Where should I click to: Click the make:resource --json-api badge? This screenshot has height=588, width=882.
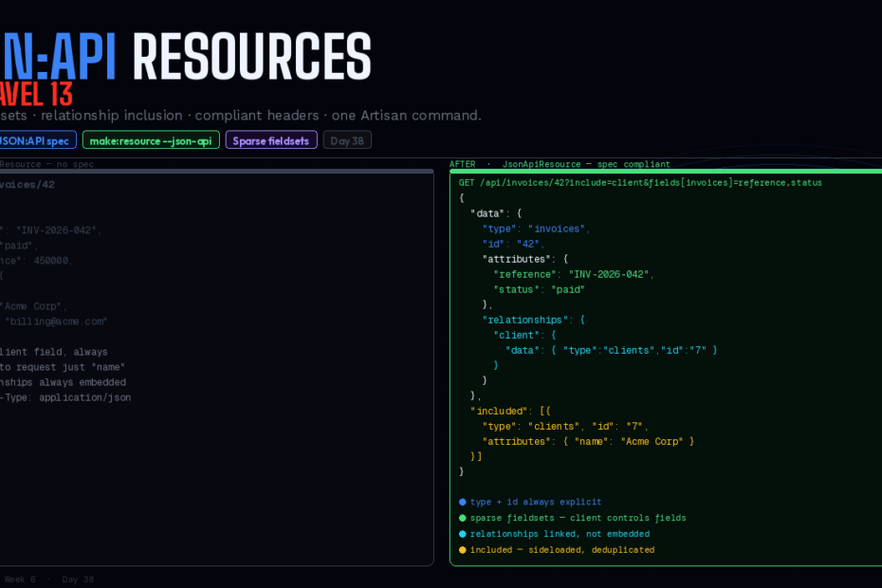tap(152, 140)
